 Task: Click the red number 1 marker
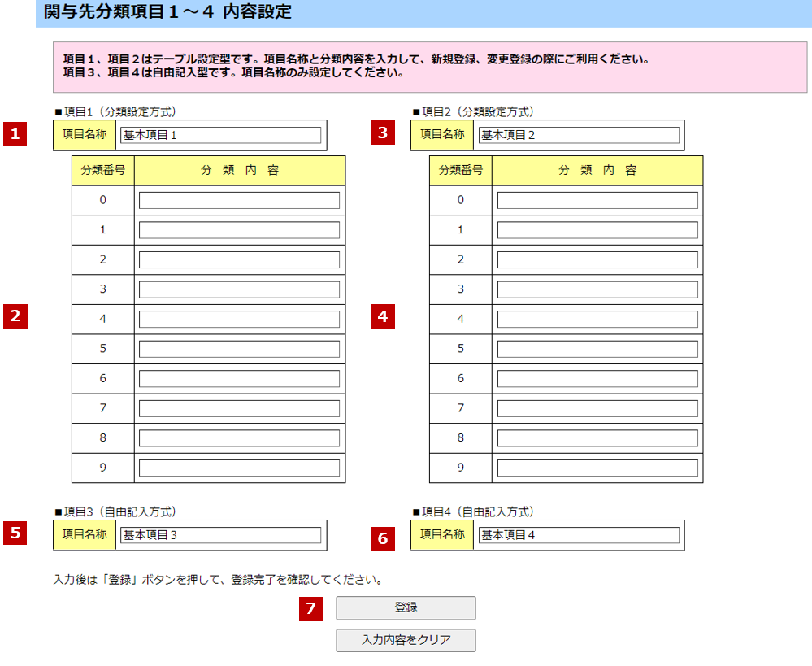pyautogui.click(x=15, y=133)
